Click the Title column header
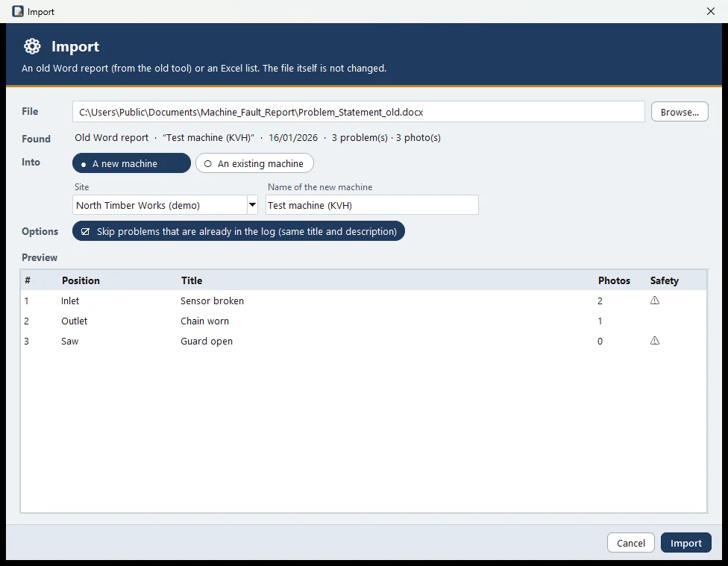 192,280
